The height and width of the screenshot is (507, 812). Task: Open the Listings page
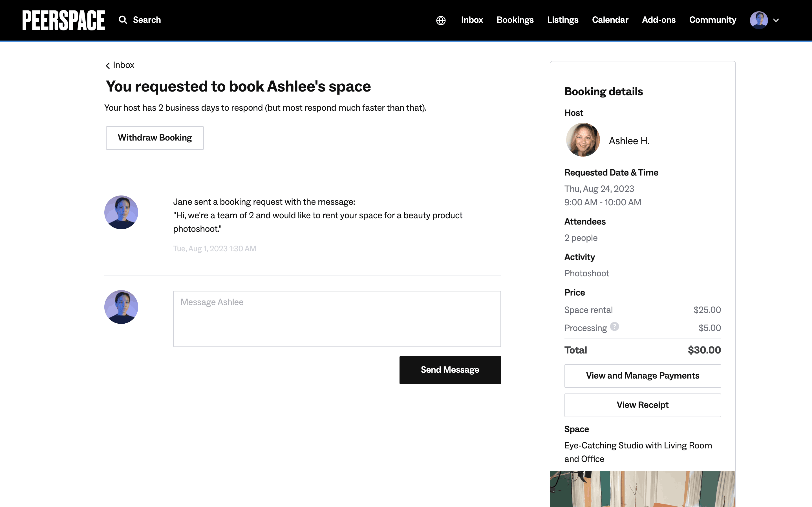(x=563, y=20)
